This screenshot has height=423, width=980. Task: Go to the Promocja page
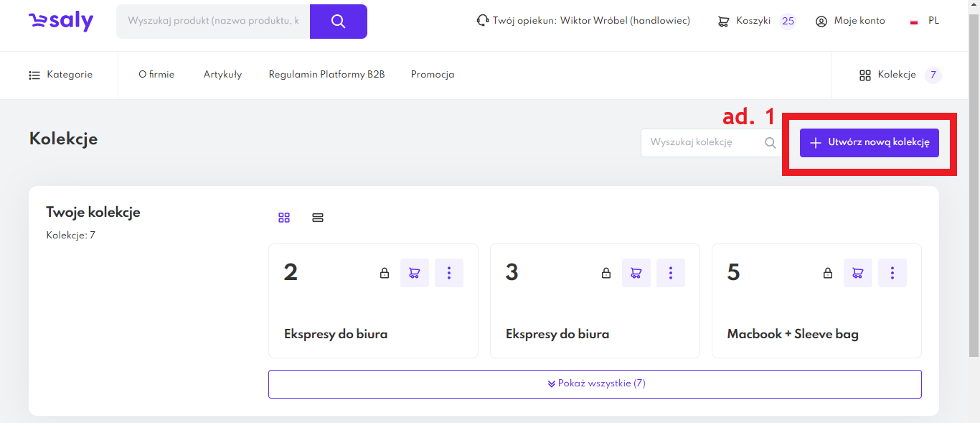(x=432, y=75)
